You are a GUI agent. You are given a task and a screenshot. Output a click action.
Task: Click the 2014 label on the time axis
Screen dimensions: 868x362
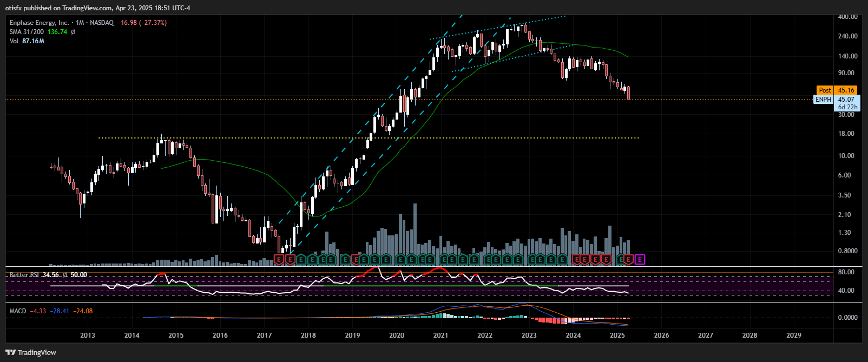coord(132,335)
